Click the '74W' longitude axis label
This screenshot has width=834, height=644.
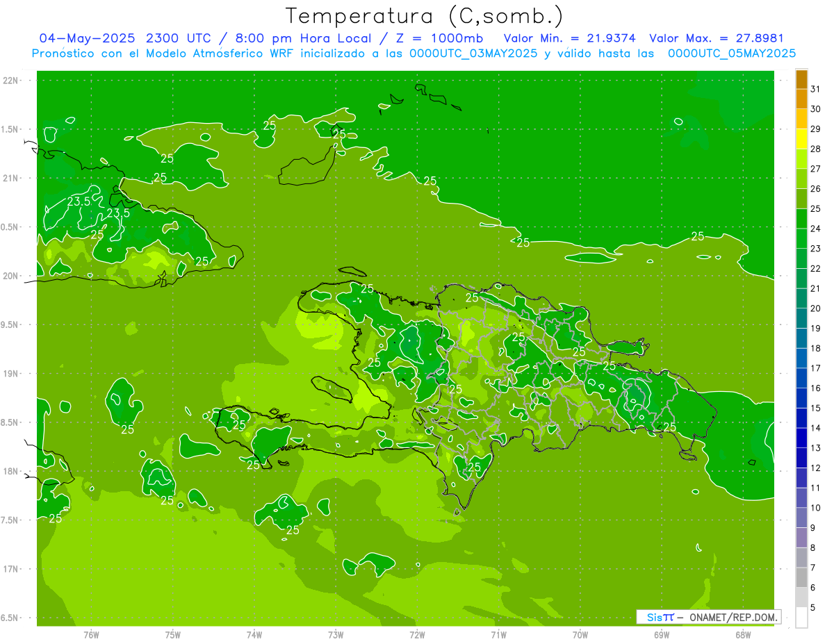(254, 634)
